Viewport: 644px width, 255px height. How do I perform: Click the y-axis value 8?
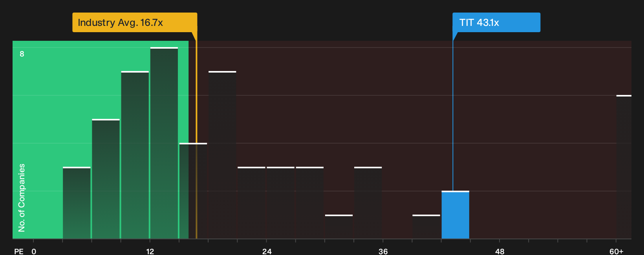coord(22,54)
